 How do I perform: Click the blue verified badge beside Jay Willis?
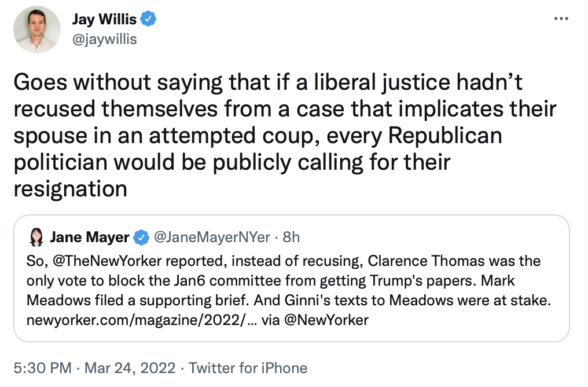click(149, 19)
